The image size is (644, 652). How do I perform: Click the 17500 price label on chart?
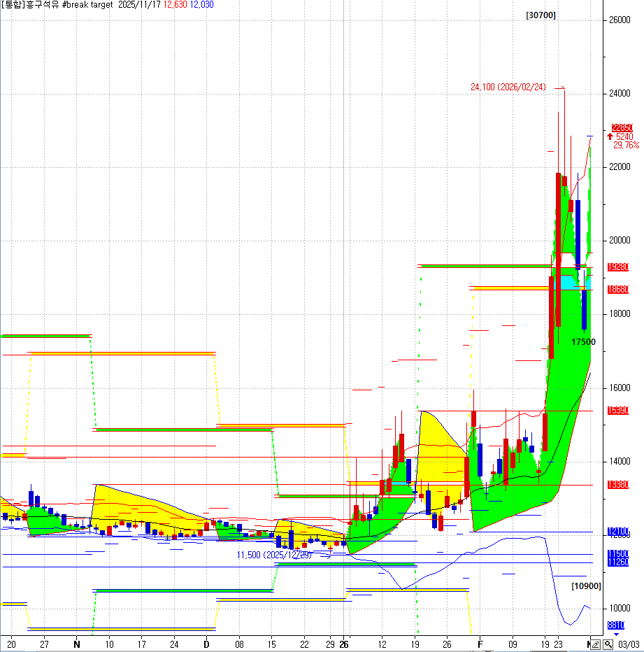583,341
